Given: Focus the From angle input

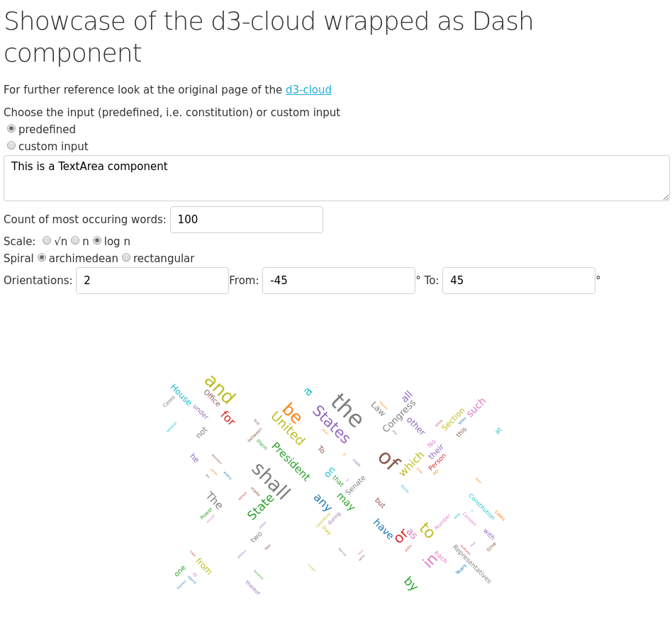Looking at the screenshot, I should point(338,281).
